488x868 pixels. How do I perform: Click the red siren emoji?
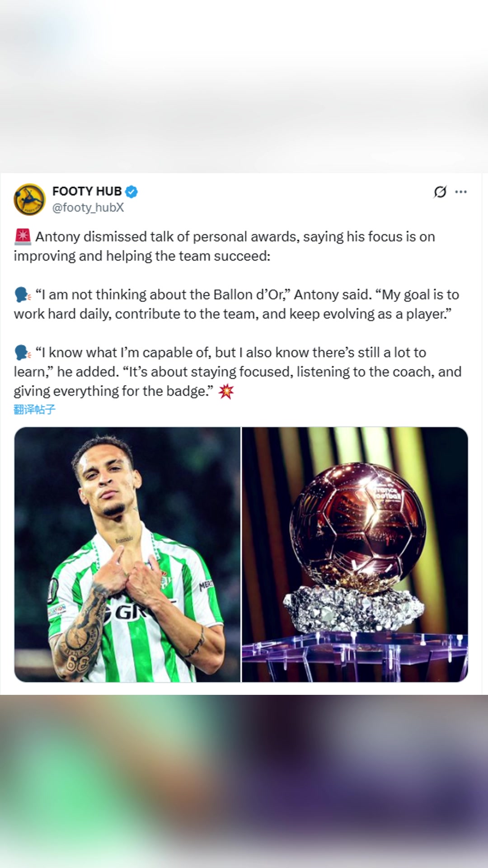pos(23,236)
